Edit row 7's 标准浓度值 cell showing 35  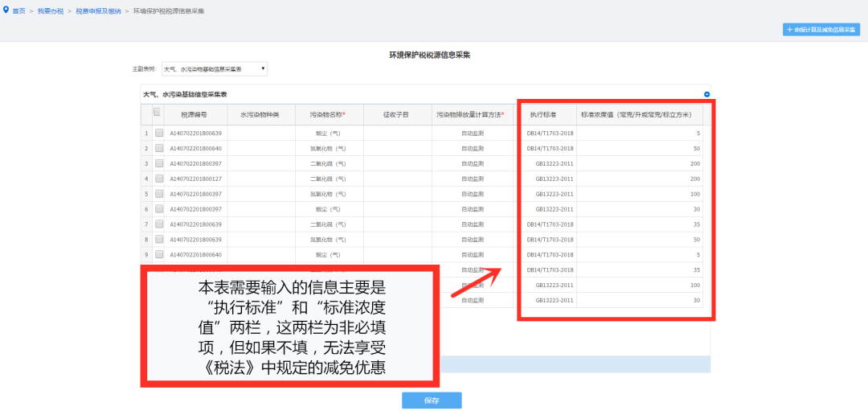pyautogui.click(x=641, y=224)
